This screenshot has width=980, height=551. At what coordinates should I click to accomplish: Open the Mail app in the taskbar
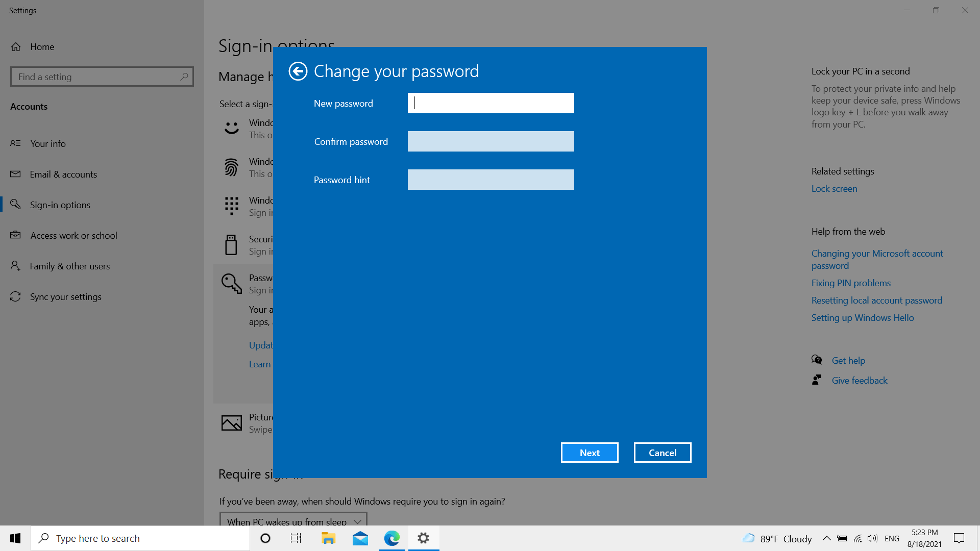coord(360,538)
